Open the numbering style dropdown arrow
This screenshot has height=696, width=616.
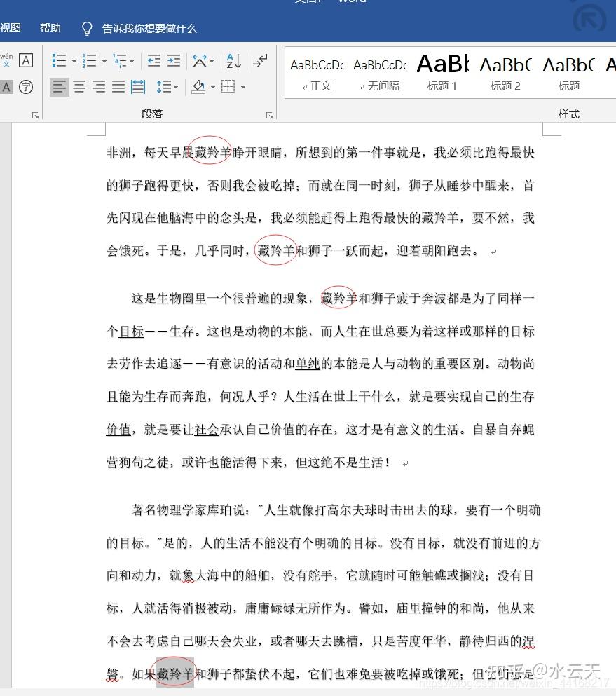coord(104,61)
